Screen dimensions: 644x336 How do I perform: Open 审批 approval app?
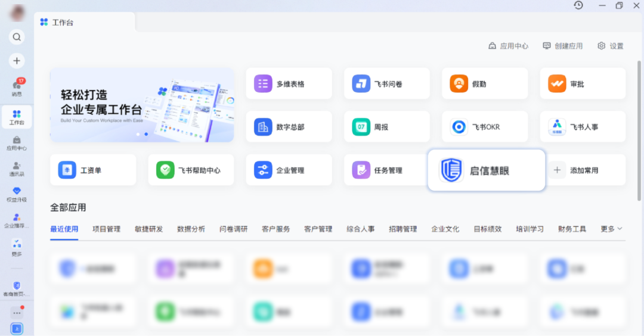[x=583, y=83]
